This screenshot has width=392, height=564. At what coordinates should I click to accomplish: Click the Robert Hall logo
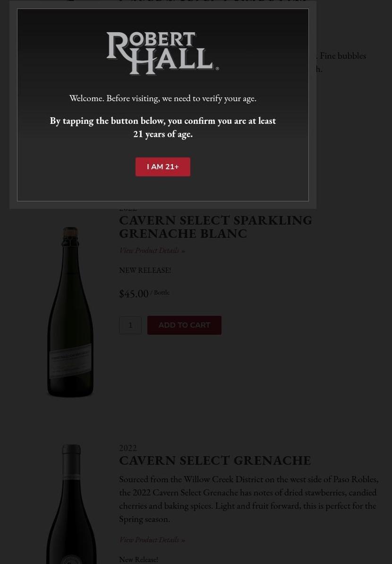coord(163,53)
